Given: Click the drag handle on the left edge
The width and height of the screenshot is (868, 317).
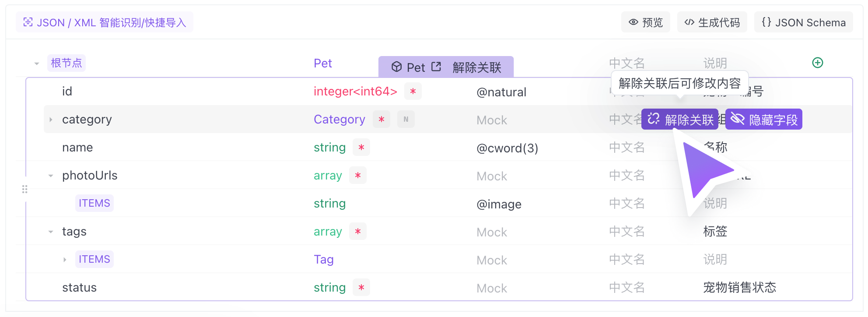Looking at the screenshot, I should 25,189.
